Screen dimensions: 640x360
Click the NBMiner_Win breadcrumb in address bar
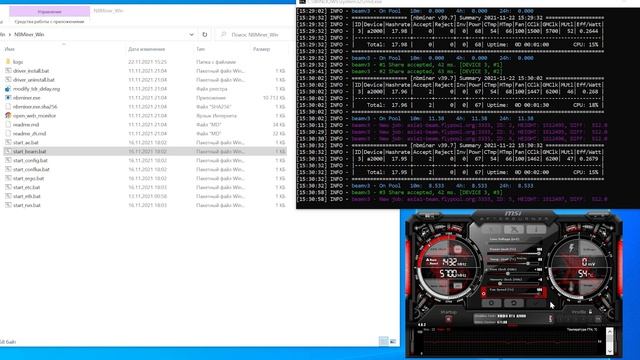(29, 35)
